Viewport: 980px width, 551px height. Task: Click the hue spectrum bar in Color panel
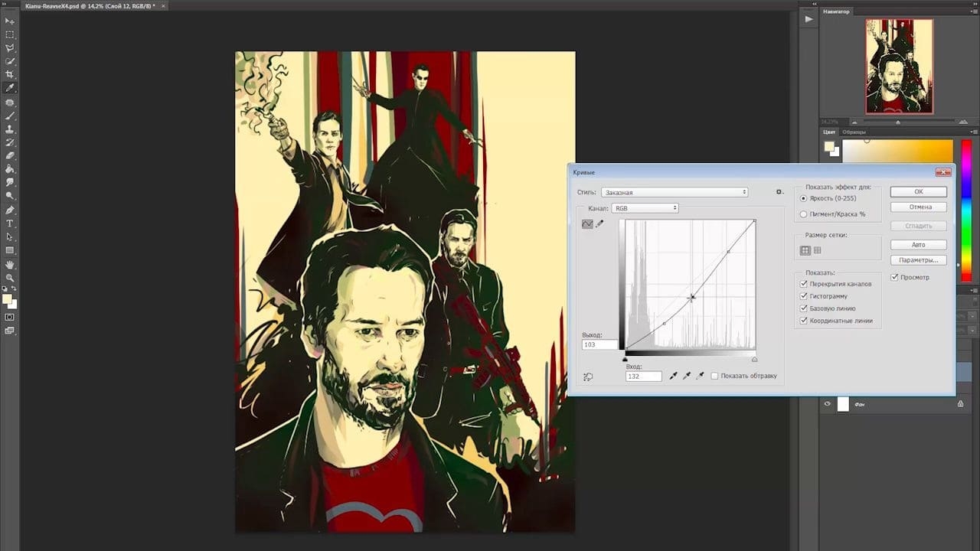965,210
